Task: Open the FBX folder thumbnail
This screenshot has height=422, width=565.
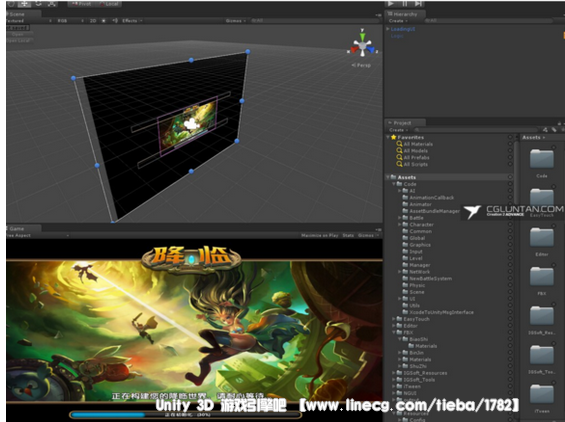Action: pyautogui.click(x=542, y=277)
